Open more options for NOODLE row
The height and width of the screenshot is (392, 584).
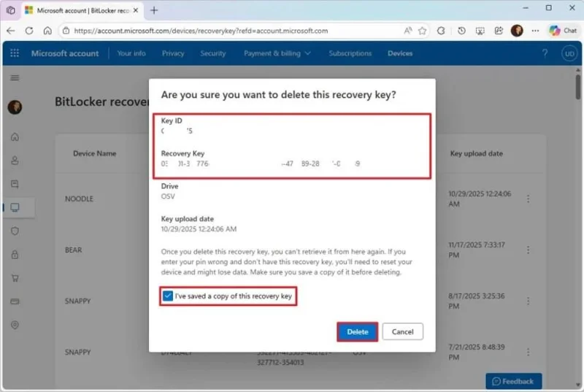coord(528,199)
